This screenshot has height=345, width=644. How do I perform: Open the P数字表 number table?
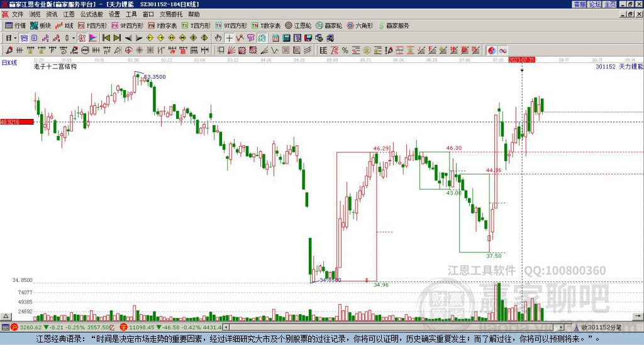coord(162,25)
